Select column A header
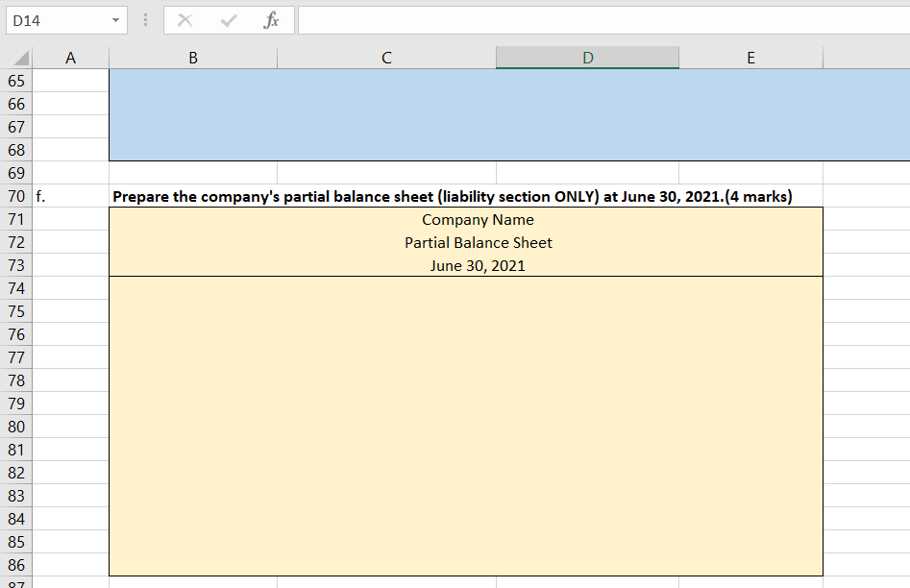Screen dimensions: 910x588 pyautogui.click(x=70, y=58)
